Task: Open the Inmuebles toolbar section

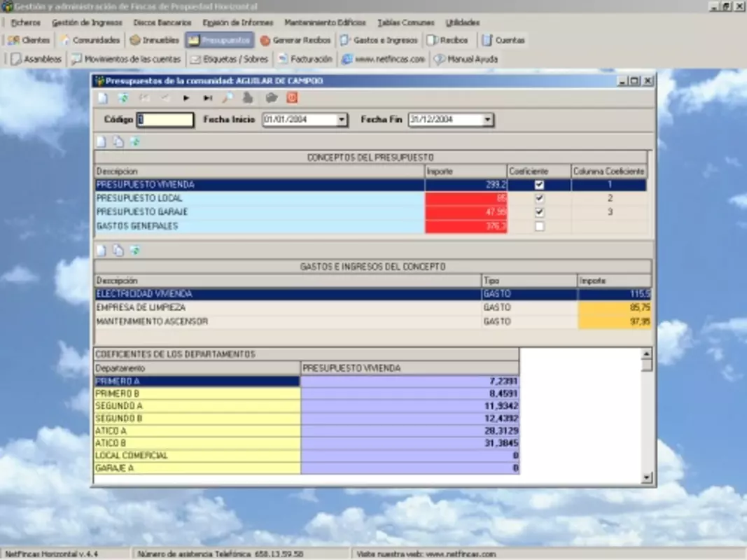Action: pos(154,41)
